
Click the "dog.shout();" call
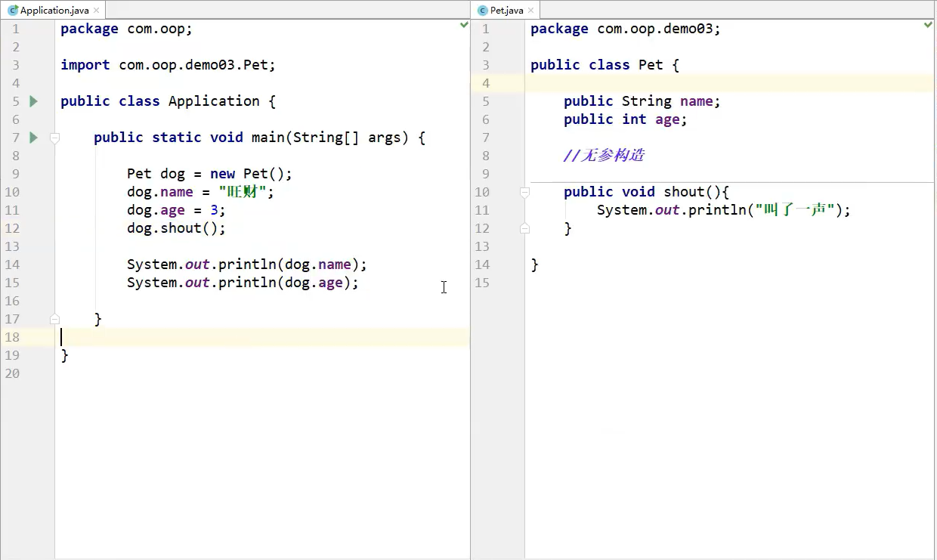tap(176, 228)
